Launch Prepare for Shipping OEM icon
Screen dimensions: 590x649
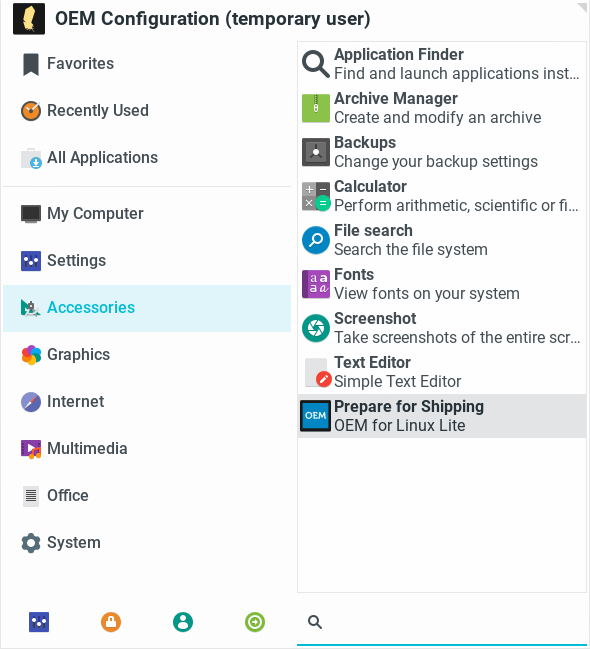click(315, 416)
